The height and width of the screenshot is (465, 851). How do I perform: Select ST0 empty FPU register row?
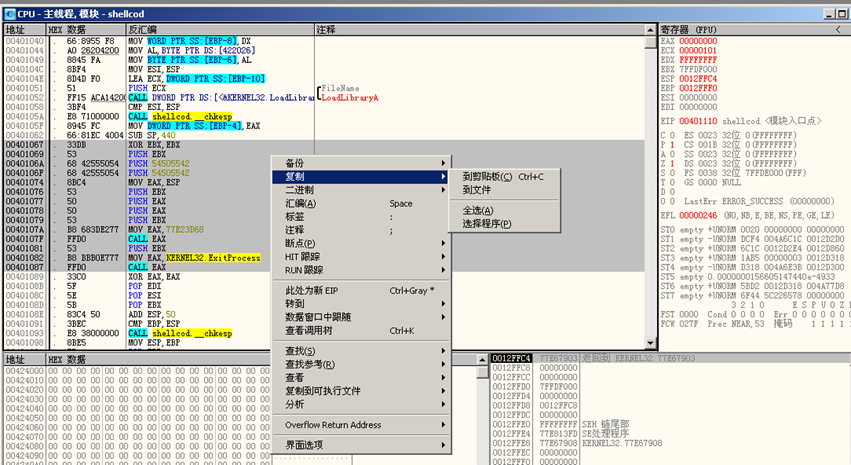[x=752, y=230]
